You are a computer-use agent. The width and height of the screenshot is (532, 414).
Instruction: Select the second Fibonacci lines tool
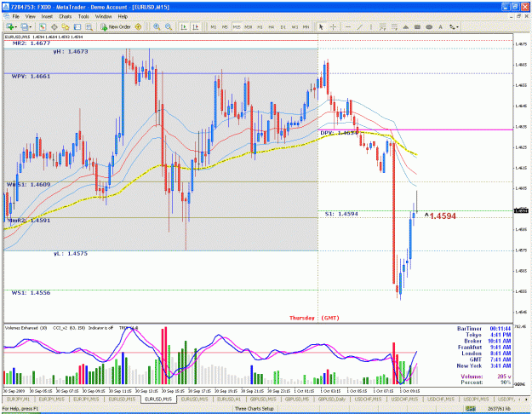click(394, 26)
